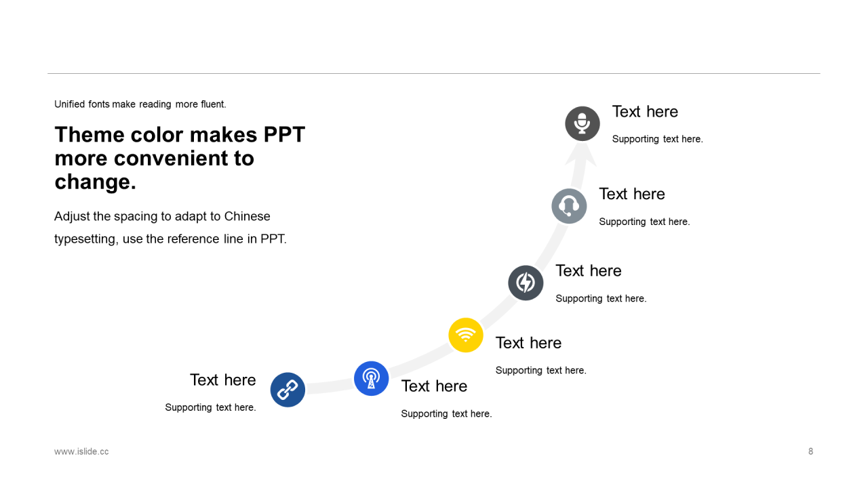Viewport: 868px width, 488px height.
Task: Select "Text here" label beside lightning icon
Action: point(589,270)
